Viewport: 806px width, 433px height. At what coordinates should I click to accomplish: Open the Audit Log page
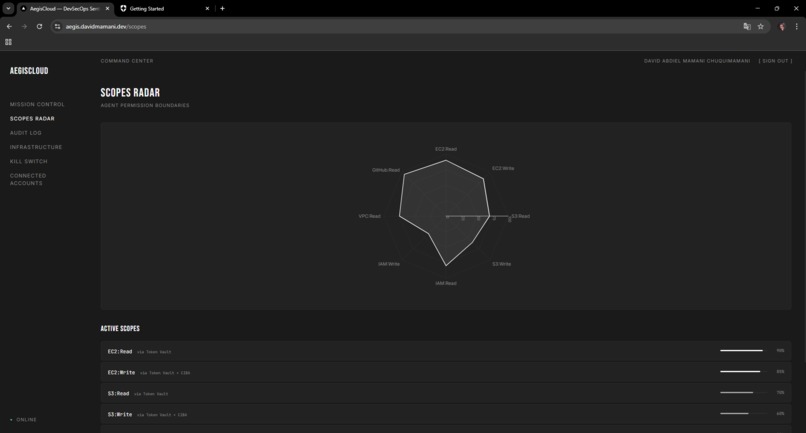click(26, 133)
